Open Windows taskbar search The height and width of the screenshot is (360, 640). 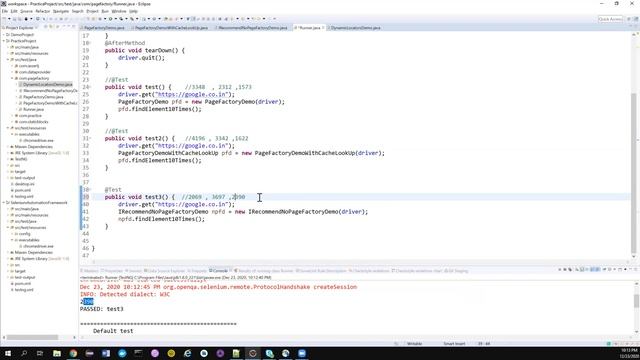[x=24, y=353]
